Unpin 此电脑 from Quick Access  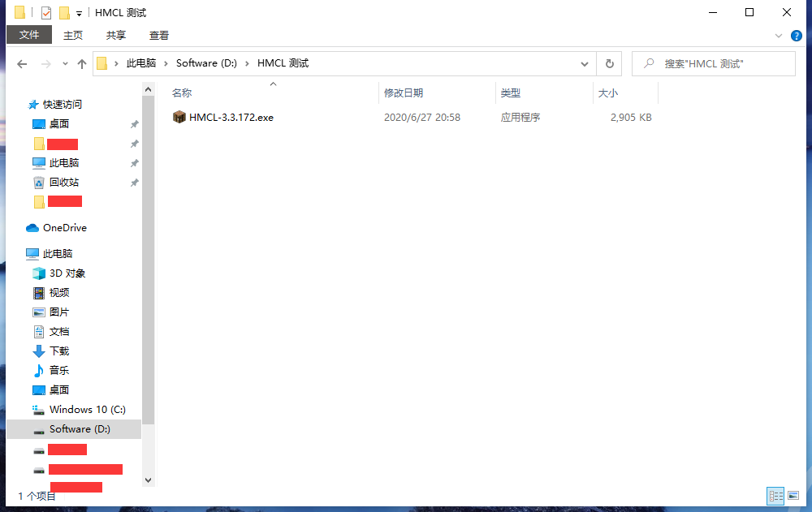pos(135,162)
